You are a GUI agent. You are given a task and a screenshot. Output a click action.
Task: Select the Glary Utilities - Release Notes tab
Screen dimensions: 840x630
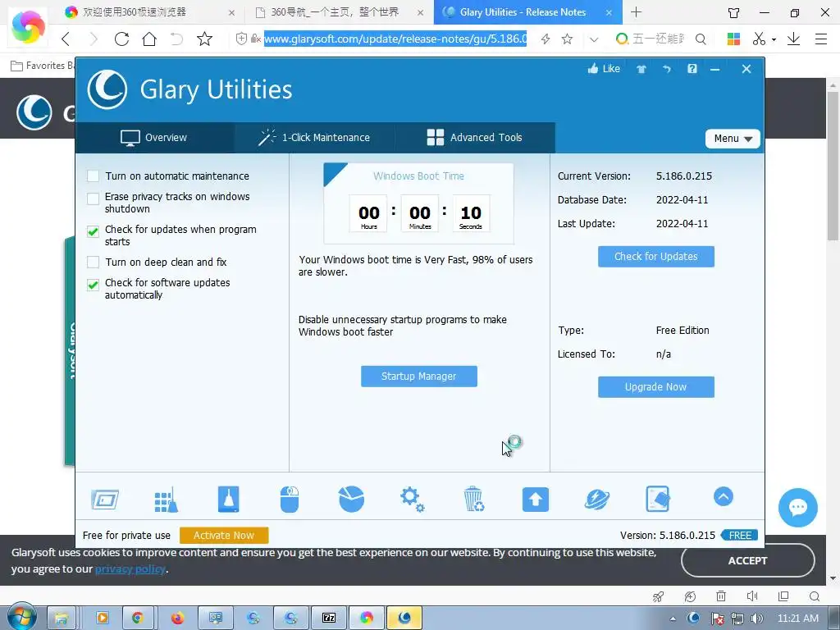coord(527,11)
